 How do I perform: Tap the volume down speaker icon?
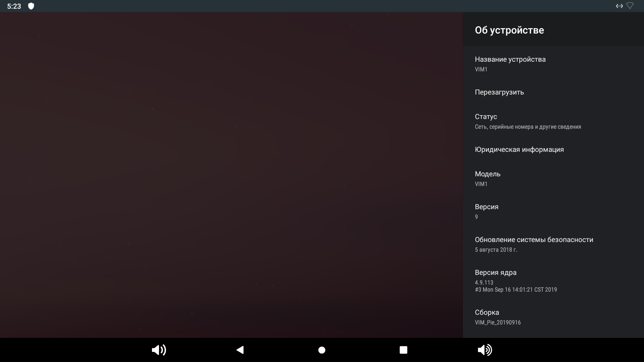pyautogui.click(x=159, y=350)
